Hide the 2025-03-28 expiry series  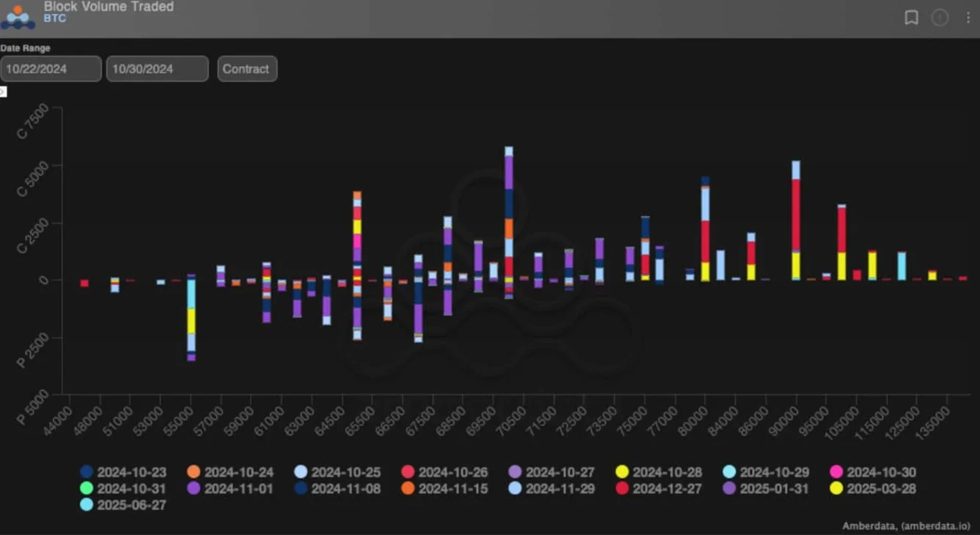pos(874,489)
